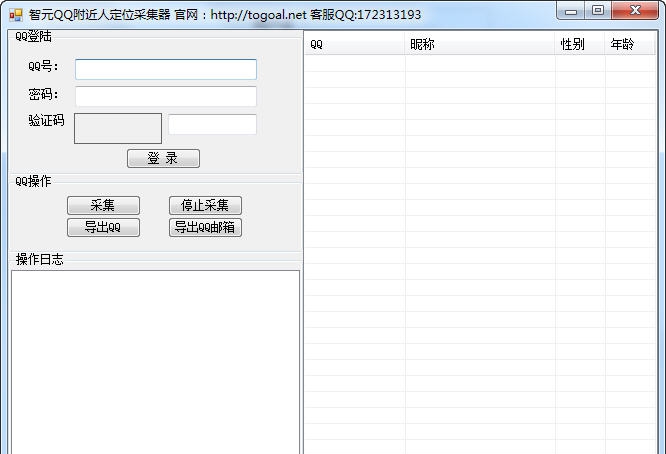Click the 性别 column header

tap(580, 44)
